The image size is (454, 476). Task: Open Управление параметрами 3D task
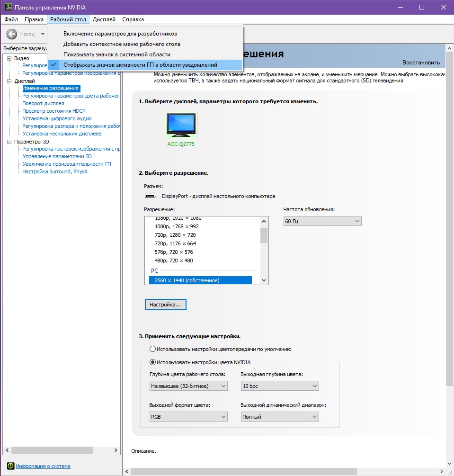click(57, 157)
